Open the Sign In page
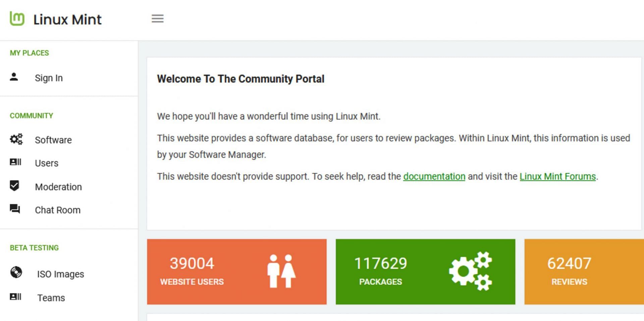The width and height of the screenshot is (644, 321). (x=49, y=78)
